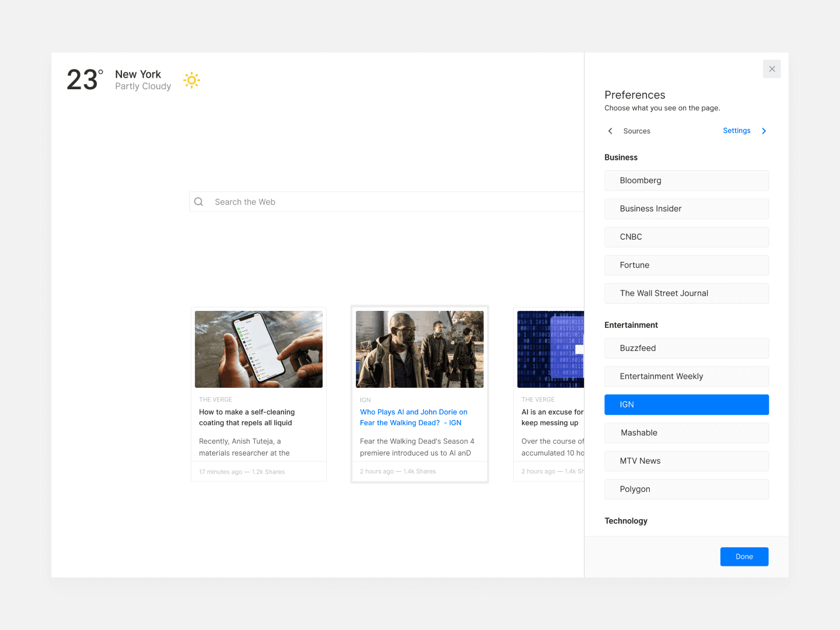Toggle Bloomberg source on
The image size is (840, 630).
pos(686,181)
